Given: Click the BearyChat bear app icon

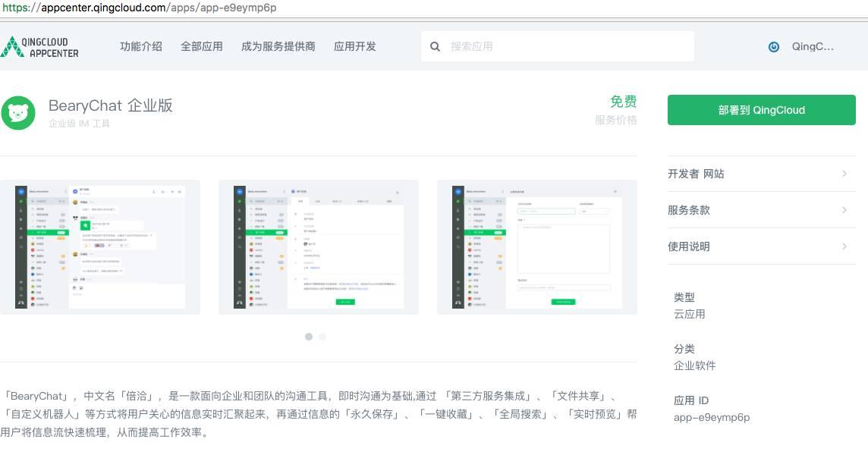Looking at the screenshot, I should (17, 113).
